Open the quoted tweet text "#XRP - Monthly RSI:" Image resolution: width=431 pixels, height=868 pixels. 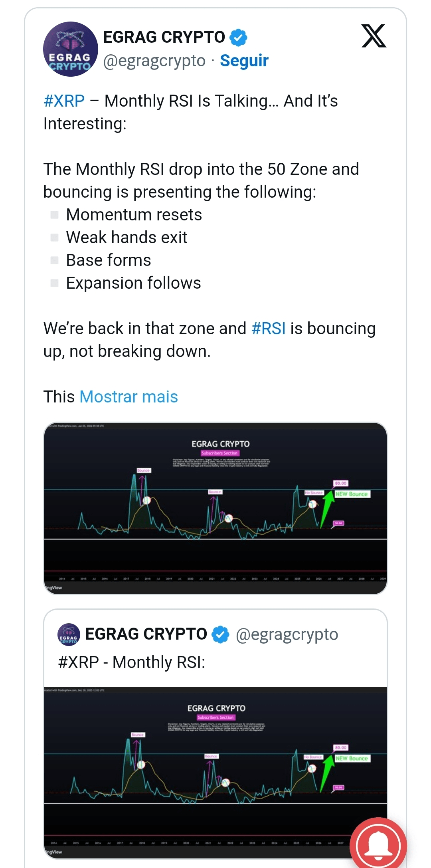[x=132, y=662]
